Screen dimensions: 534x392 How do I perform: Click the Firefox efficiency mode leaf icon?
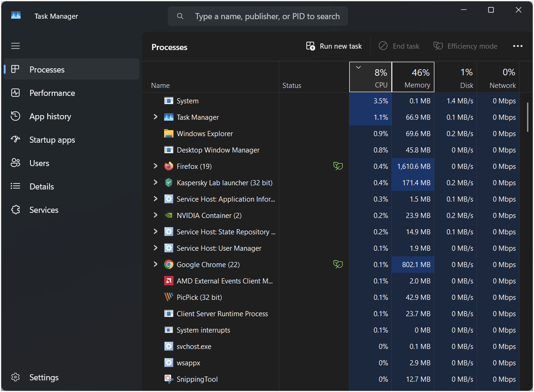click(x=338, y=166)
